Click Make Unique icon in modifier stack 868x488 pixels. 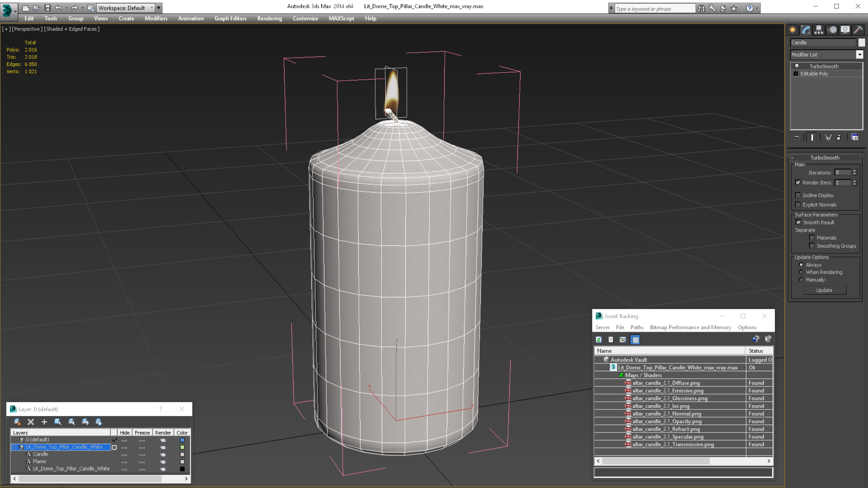[828, 137]
